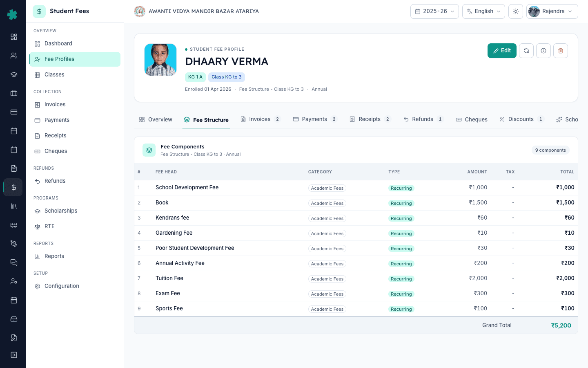Click the ₹5,200 grand total value
Screen dimensions: 588x368
(561, 325)
